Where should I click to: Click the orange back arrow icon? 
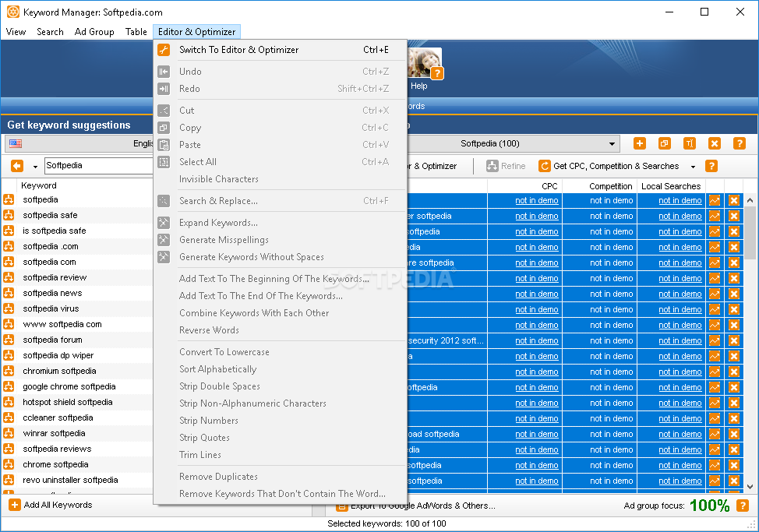click(17, 167)
